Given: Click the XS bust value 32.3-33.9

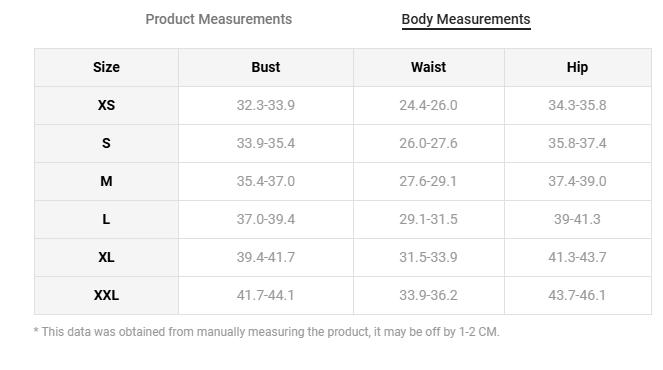Looking at the screenshot, I should pos(266,105).
